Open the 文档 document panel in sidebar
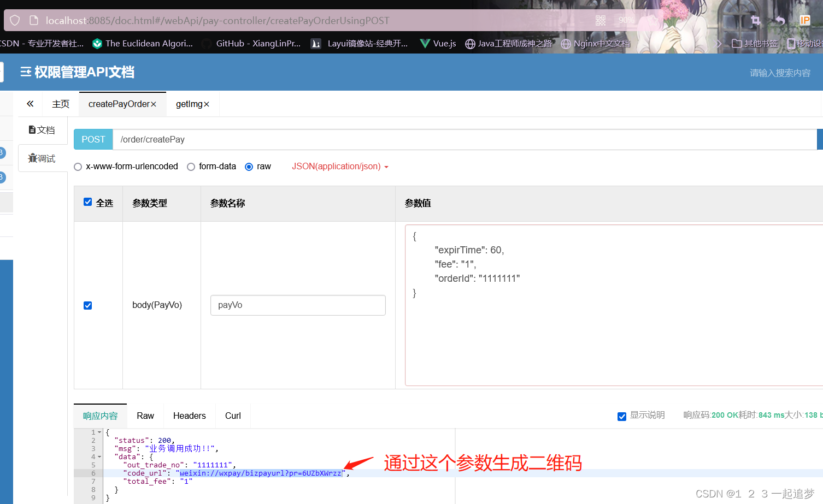The height and width of the screenshot is (504, 823). pyautogui.click(x=42, y=129)
